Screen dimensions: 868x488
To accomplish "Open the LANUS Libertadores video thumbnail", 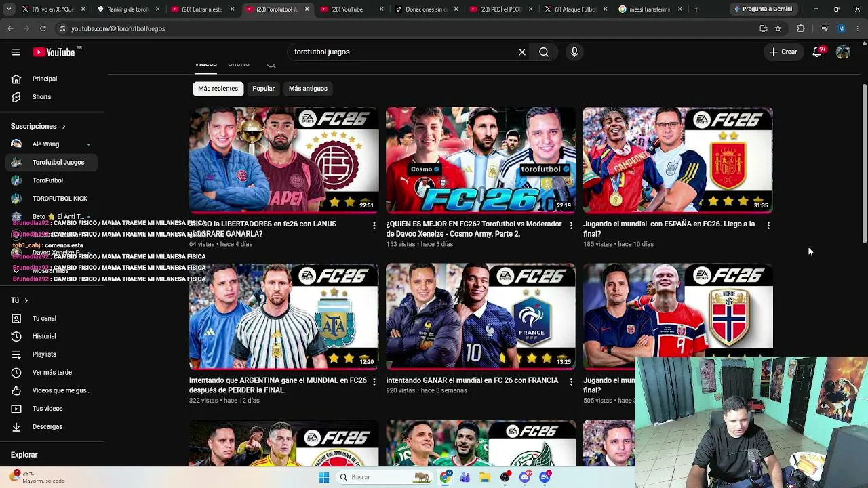I will point(284,160).
